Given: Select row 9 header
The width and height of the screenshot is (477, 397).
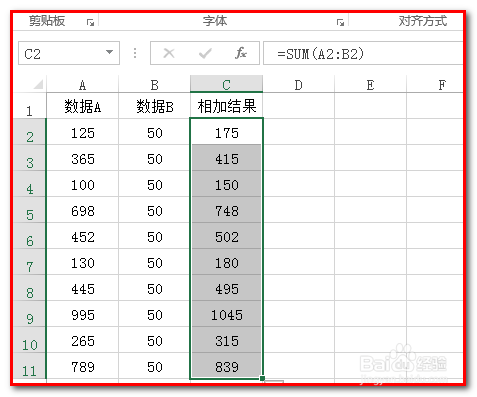Looking at the screenshot, I should click(29, 314).
